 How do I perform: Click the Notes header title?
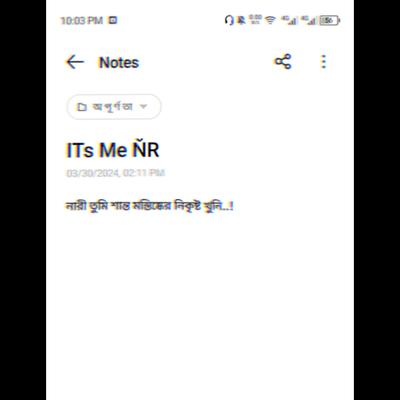coord(119,62)
